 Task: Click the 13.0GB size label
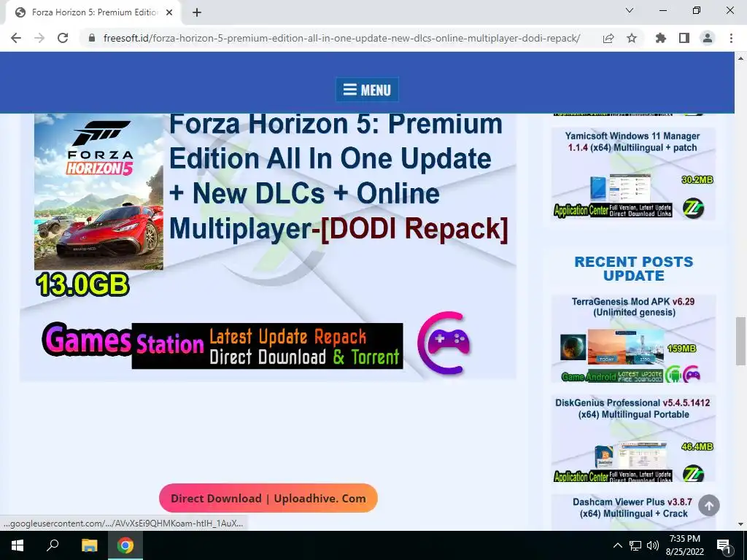click(x=82, y=285)
